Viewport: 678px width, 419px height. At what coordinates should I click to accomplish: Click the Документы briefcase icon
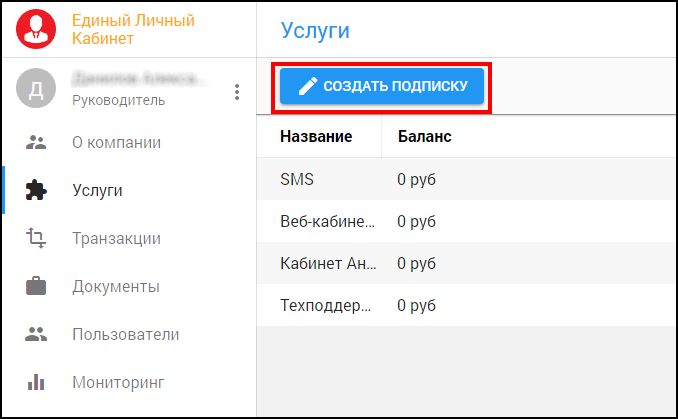(x=36, y=286)
